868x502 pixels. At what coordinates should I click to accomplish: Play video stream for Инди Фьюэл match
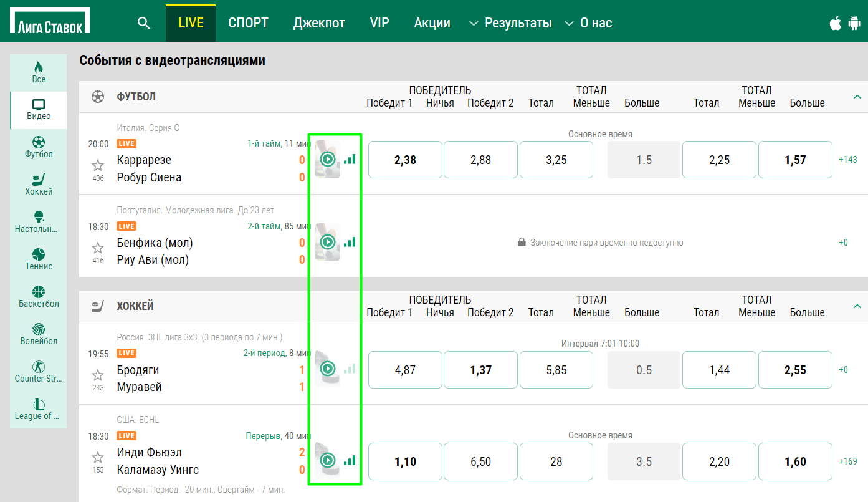tap(328, 460)
